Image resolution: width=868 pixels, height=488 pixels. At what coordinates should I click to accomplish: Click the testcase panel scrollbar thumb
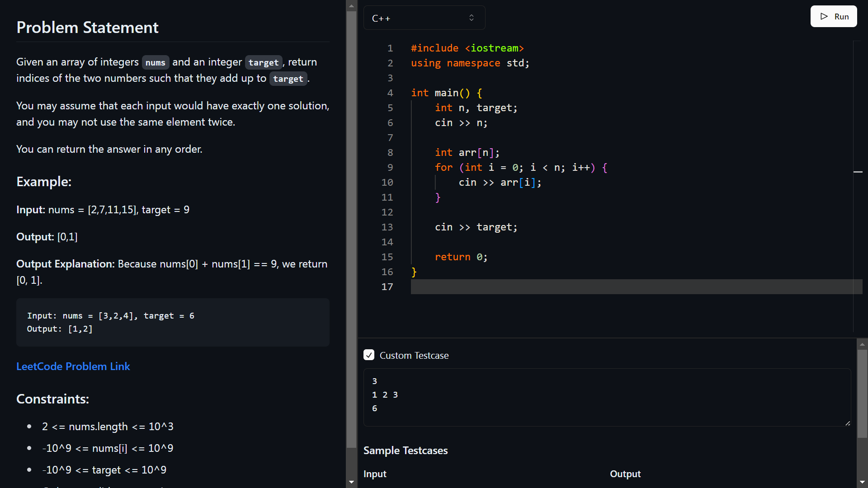pyautogui.click(x=862, y=393)
